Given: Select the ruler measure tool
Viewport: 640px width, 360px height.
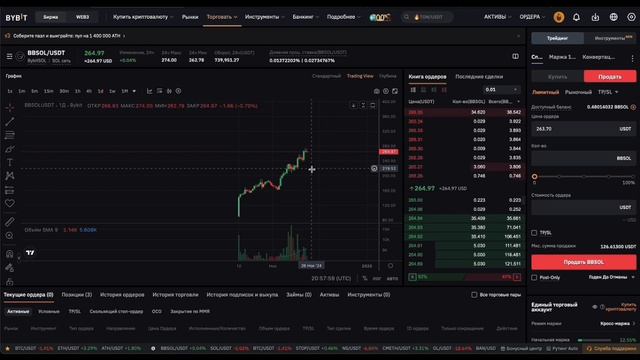Looking at the screenshot, I should (10, 222).
